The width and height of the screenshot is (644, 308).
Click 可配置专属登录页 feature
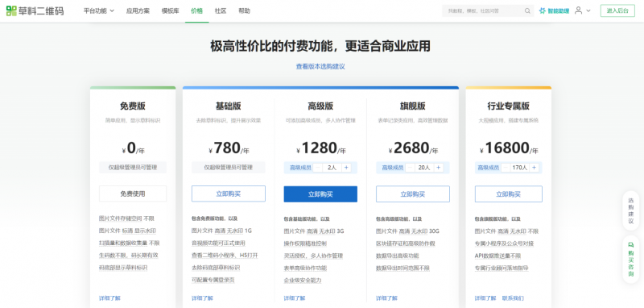(213, 280)
